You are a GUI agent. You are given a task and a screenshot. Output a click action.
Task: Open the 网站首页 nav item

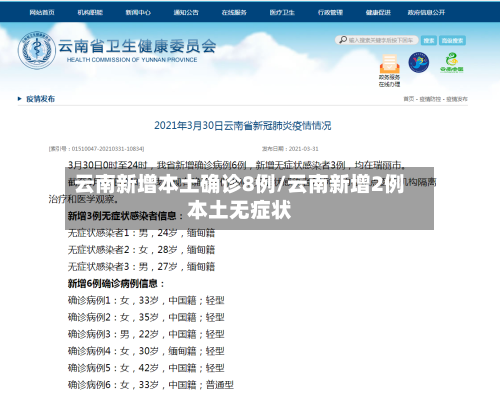coord(42,12)
